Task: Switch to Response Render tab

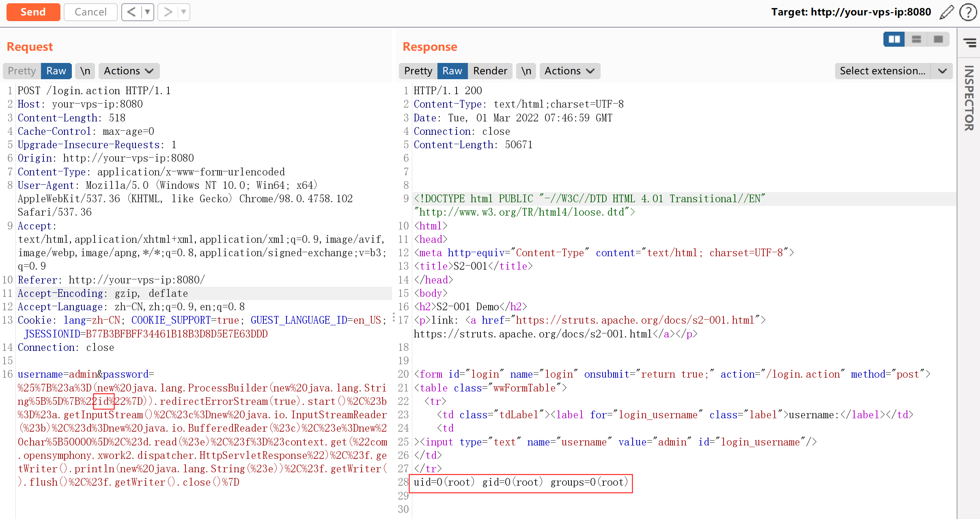Action: (490, 71)
